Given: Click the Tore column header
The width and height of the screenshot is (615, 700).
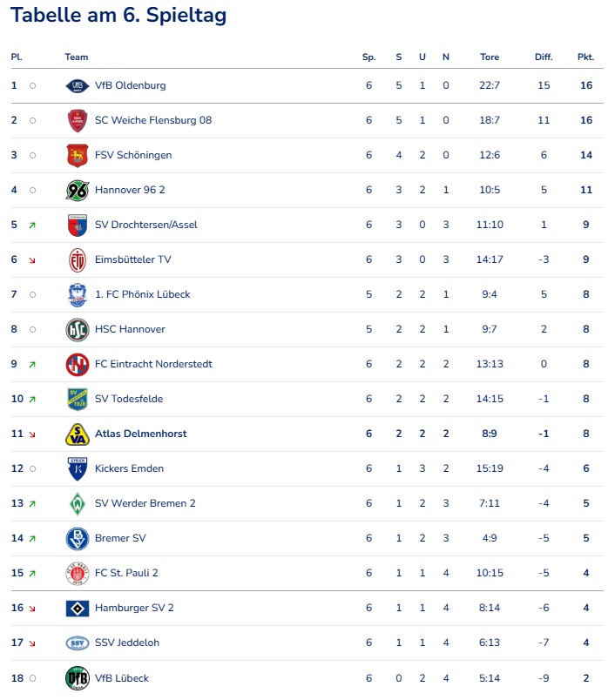Looking at the screenshot, I should tap(490, 57).
